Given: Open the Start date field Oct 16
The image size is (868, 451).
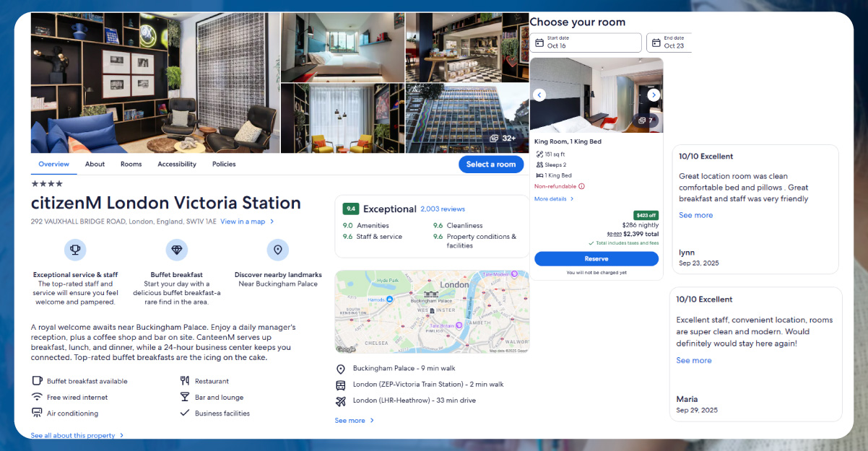Looking at the screenshot, I should click(586, 43).
